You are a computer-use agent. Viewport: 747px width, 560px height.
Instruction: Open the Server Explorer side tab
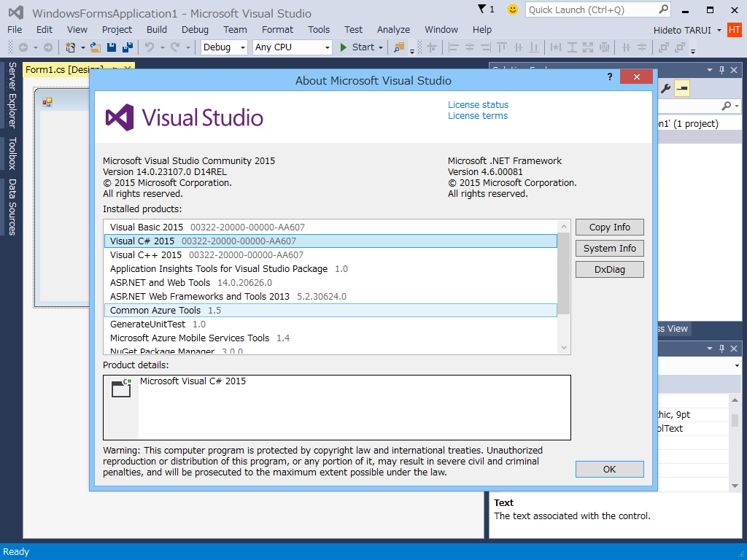(12, 96)
